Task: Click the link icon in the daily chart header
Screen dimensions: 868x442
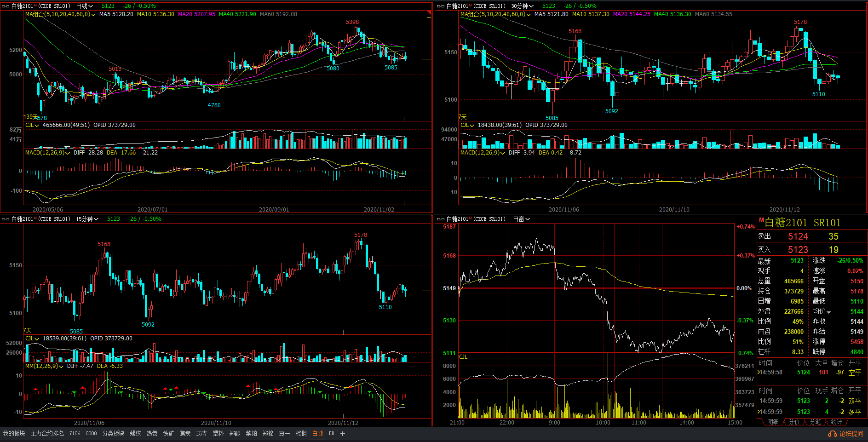Action: point(6,6)
